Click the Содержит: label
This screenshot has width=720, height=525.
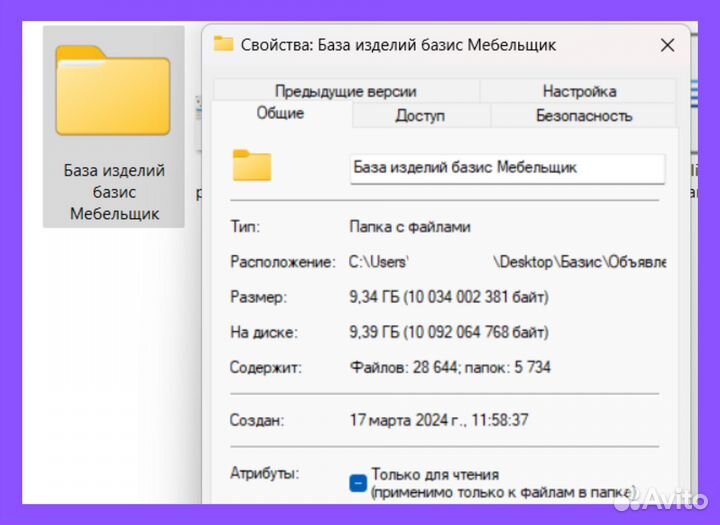point(266,367)
